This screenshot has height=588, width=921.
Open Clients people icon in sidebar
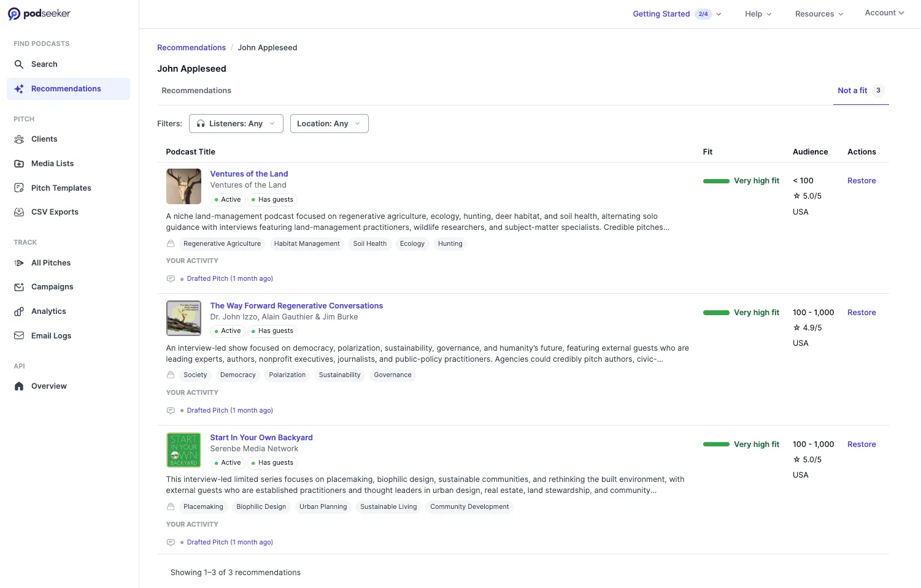tap(19, 139)
